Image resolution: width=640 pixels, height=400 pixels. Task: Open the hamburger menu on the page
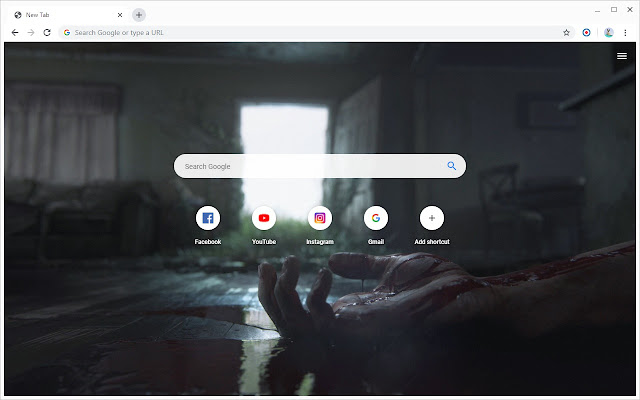click(x=622, y=56)
